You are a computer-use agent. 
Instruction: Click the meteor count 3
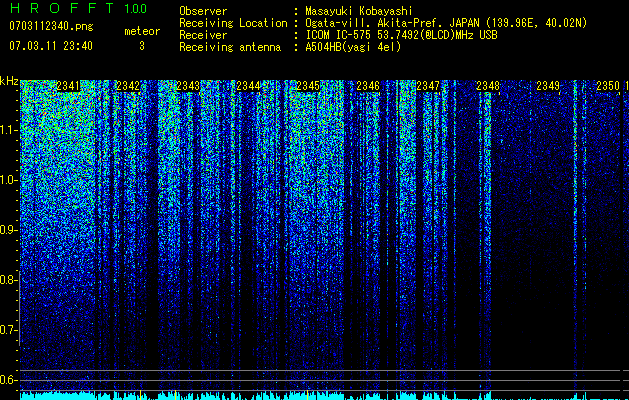142,46
